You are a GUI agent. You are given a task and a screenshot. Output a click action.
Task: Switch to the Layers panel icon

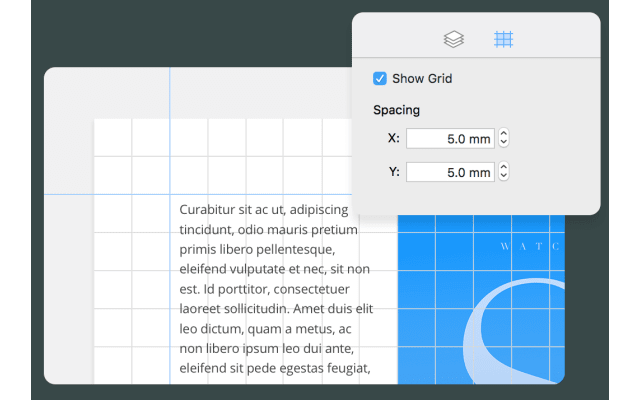coord(453,40)
